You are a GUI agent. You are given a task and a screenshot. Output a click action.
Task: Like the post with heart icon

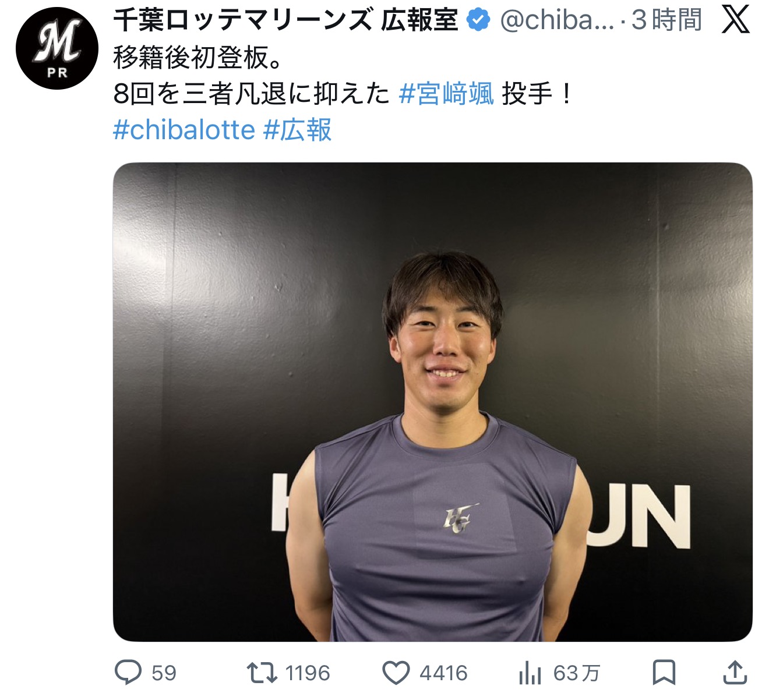(x=396, y=673)
